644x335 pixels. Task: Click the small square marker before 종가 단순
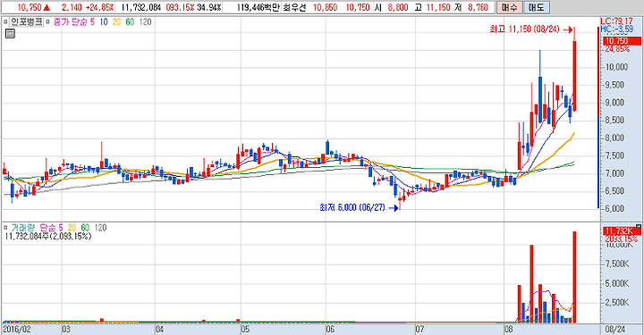(x=48, y=21)
